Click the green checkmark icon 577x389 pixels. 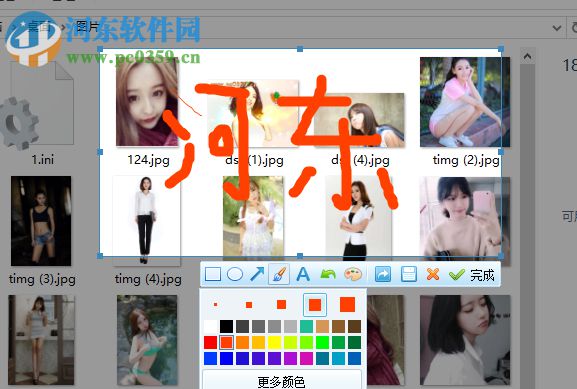click(x=457, y=275)
